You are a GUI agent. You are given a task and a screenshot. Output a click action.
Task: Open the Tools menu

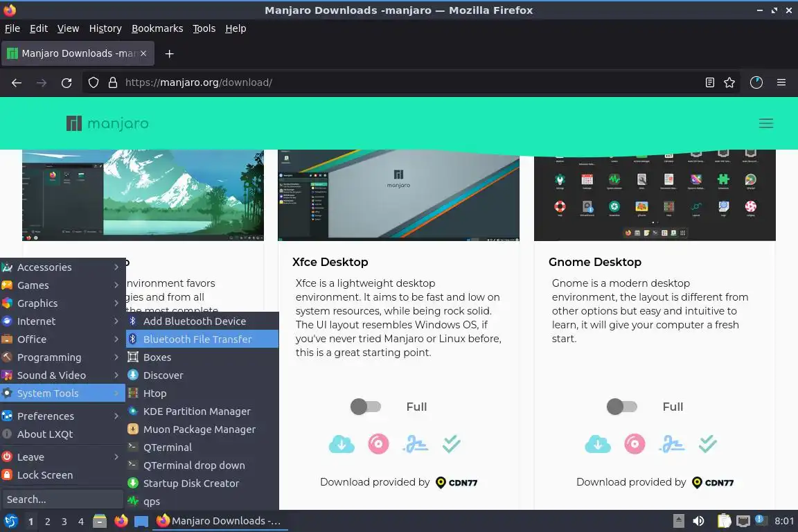(204, 28)
